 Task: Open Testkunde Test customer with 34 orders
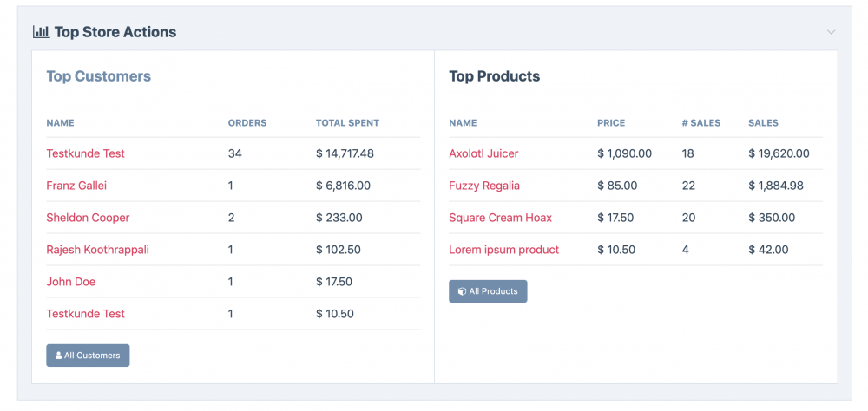point(85,153)
